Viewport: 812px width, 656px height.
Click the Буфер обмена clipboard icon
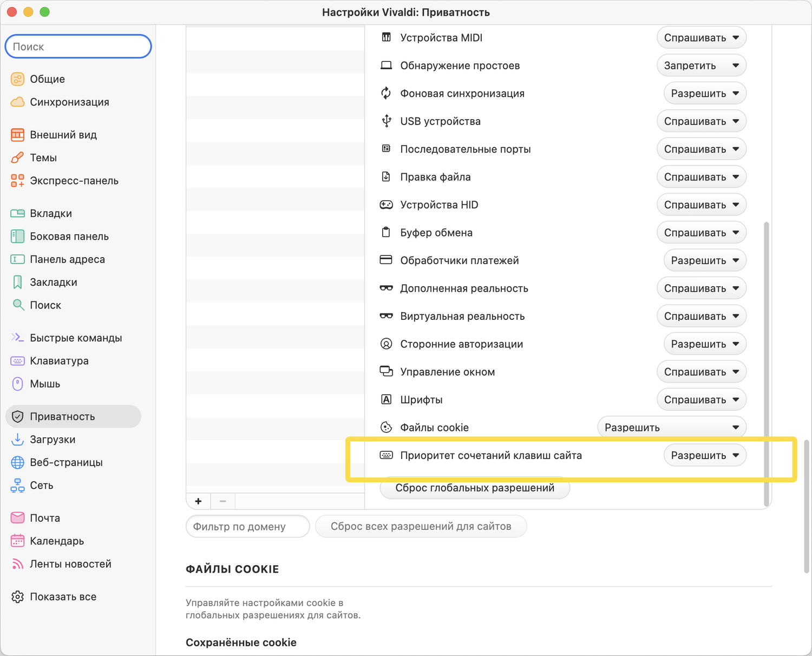[x=386, y=233]
